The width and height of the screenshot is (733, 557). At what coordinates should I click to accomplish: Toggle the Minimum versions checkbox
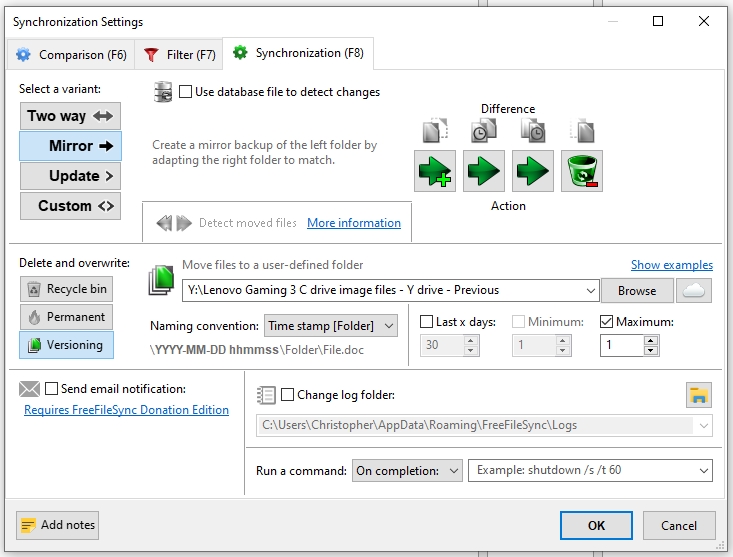[x=518, y=321]
